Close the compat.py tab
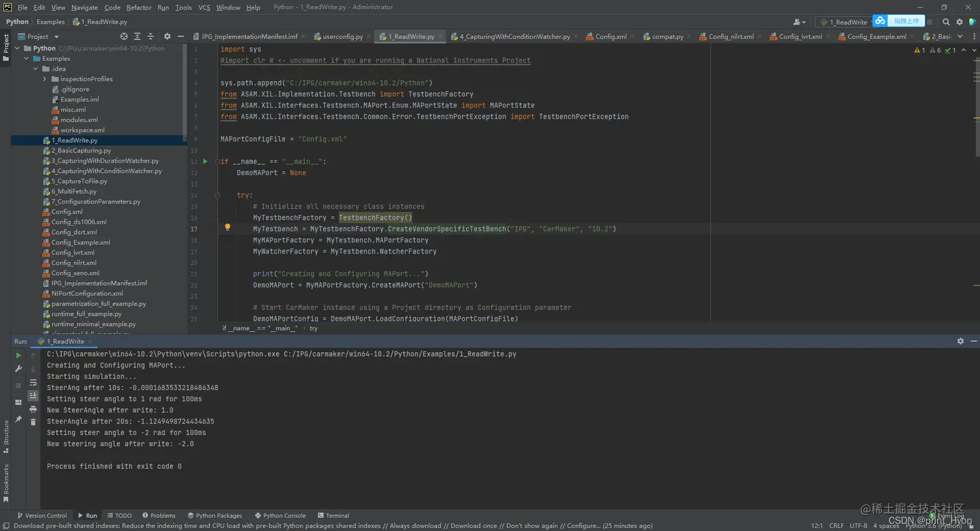This screenshot has height=531, width=980. [x=688, y=36]
